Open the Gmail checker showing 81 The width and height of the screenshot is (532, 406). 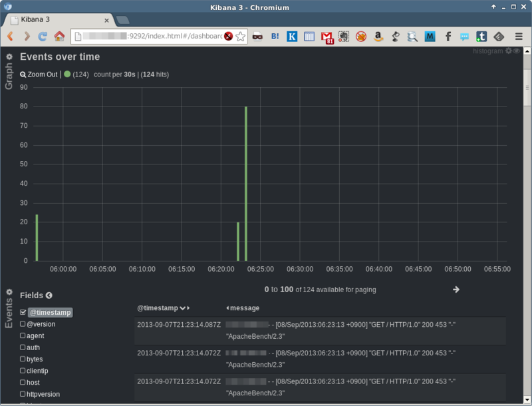(x=327, y=37)
